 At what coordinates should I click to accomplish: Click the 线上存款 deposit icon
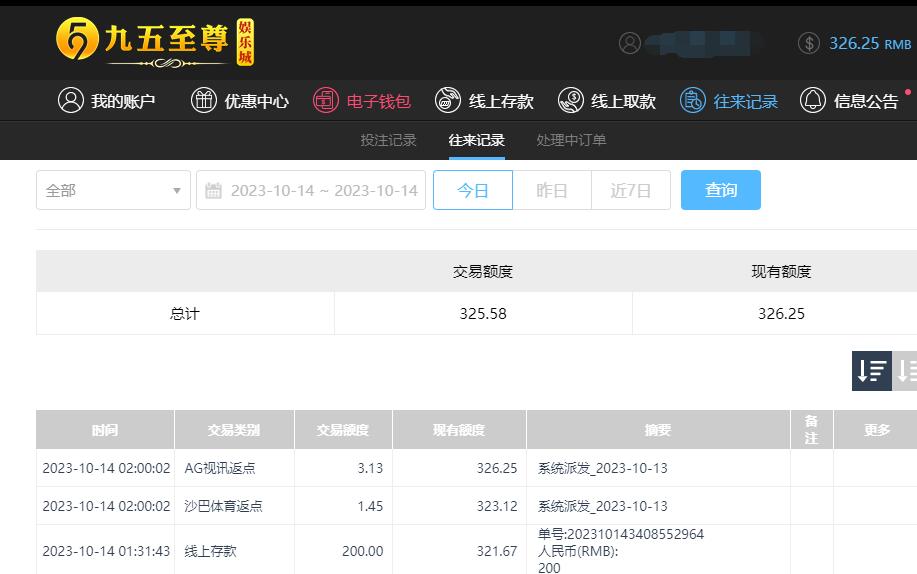point(448,100)
